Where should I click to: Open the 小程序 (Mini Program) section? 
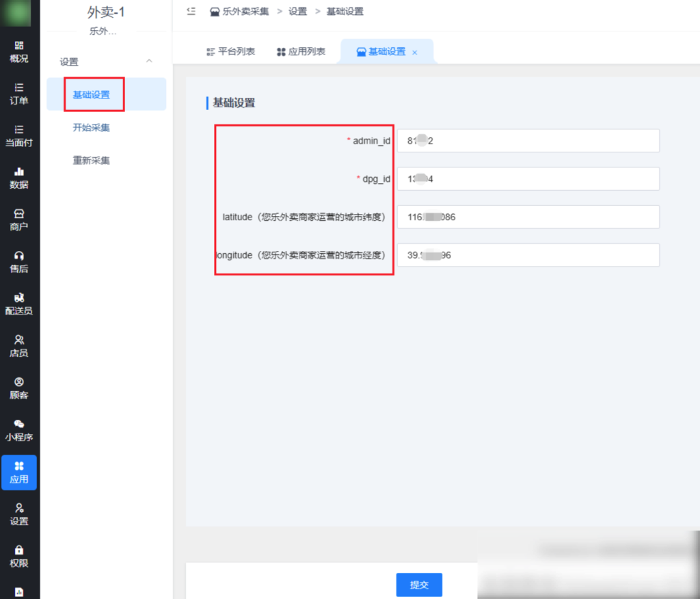19,429
